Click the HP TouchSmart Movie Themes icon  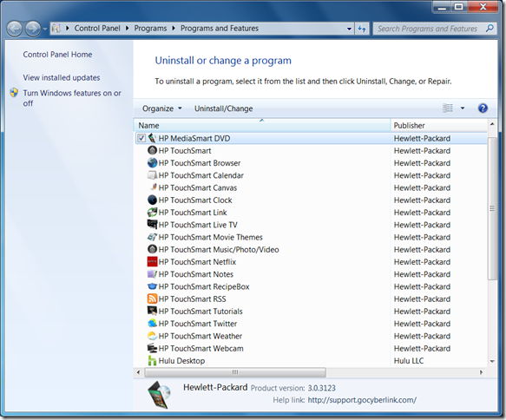pyautogui.click(x=152, y=237)
